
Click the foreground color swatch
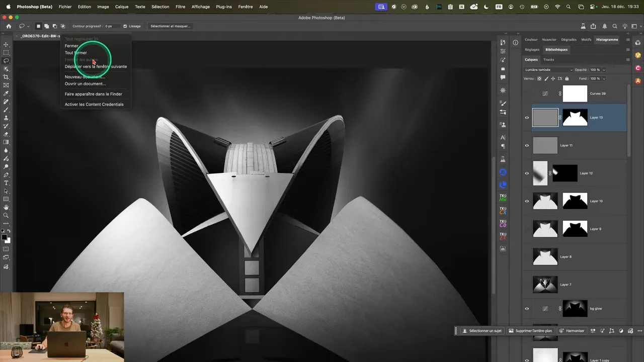click(5, 237)
